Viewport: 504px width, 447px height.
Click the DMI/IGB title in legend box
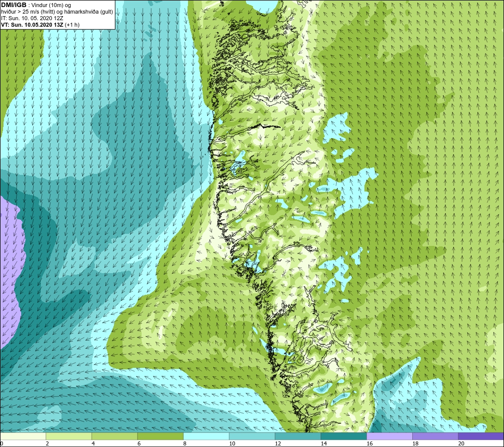tap(14, 5)
